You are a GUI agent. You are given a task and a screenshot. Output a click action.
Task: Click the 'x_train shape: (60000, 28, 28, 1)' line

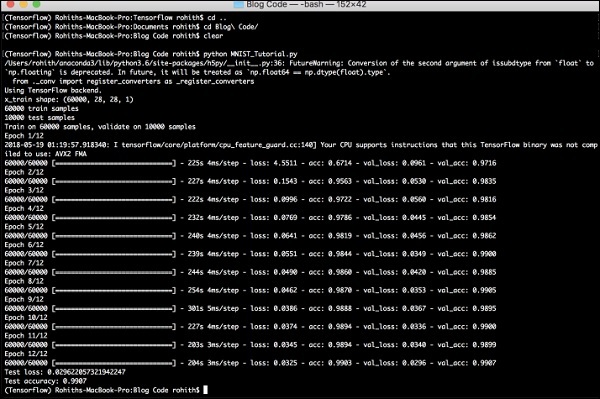coord(69,99)
